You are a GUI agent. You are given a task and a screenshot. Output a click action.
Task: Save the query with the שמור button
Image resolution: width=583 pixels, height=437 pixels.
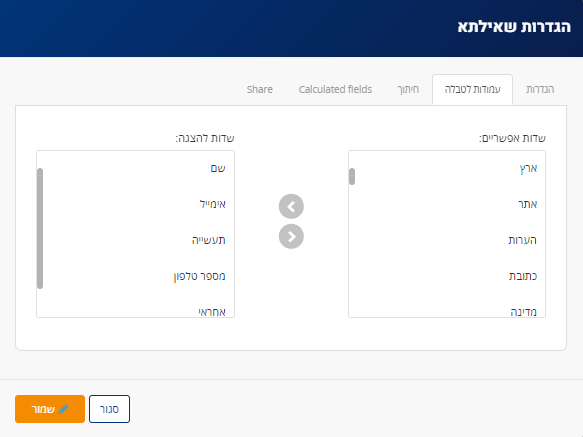click(x=50, y=409)
